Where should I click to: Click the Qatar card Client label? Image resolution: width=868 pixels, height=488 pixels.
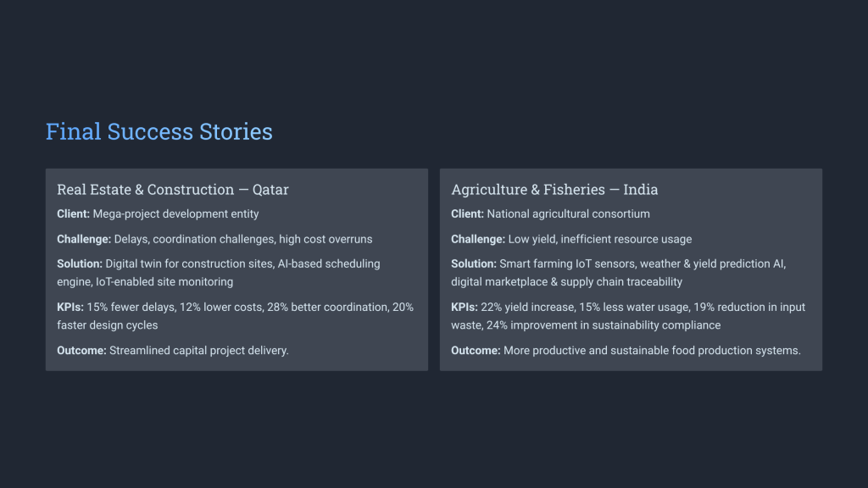point(73,214)
